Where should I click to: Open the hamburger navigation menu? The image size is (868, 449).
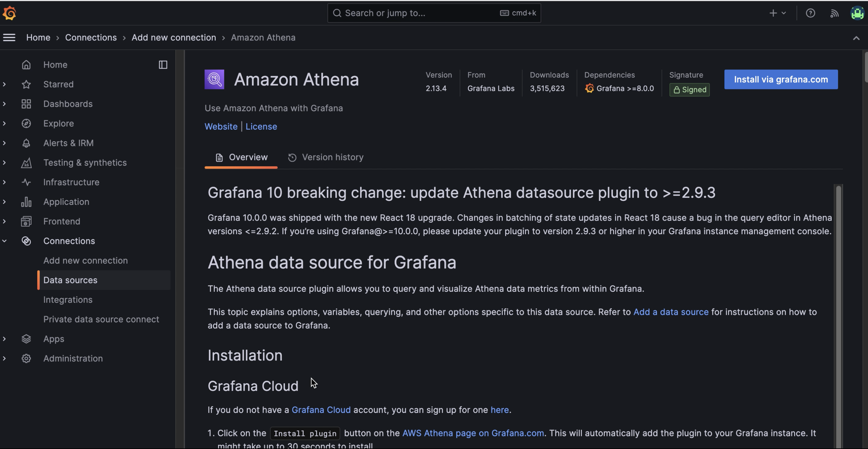coord(9,38)
